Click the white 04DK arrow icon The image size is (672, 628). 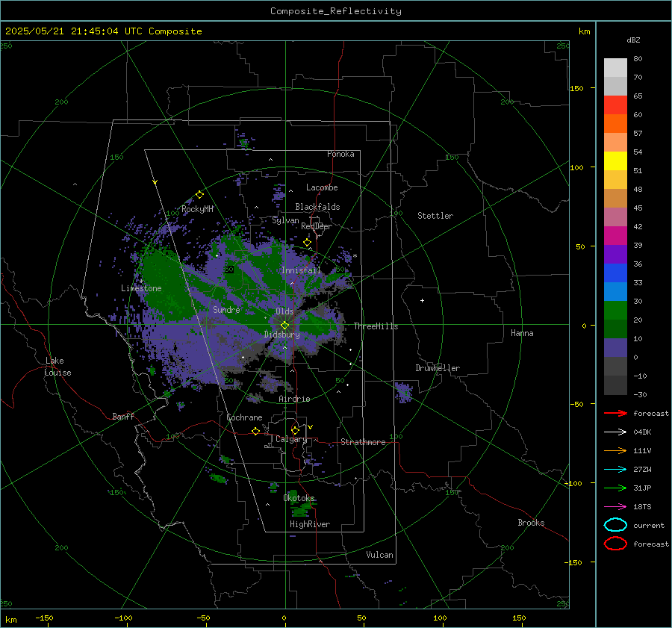coord(615,432)
